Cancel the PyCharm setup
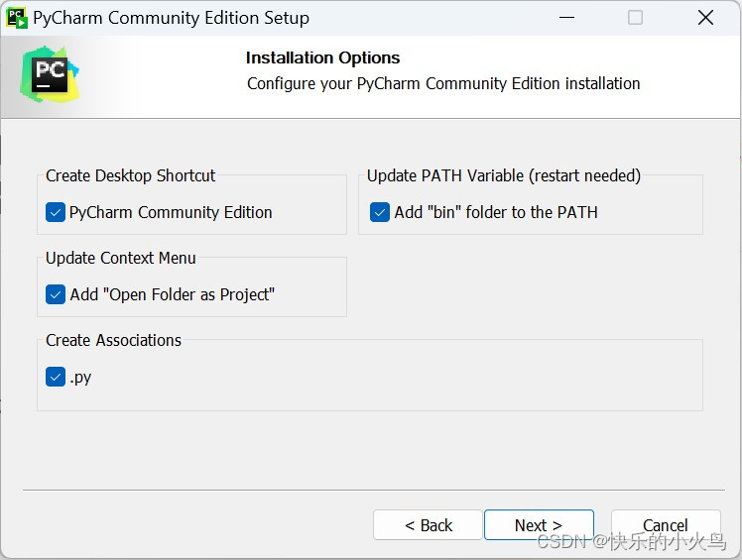The height and width of the screenshot is (560, 742). point(666,525)
